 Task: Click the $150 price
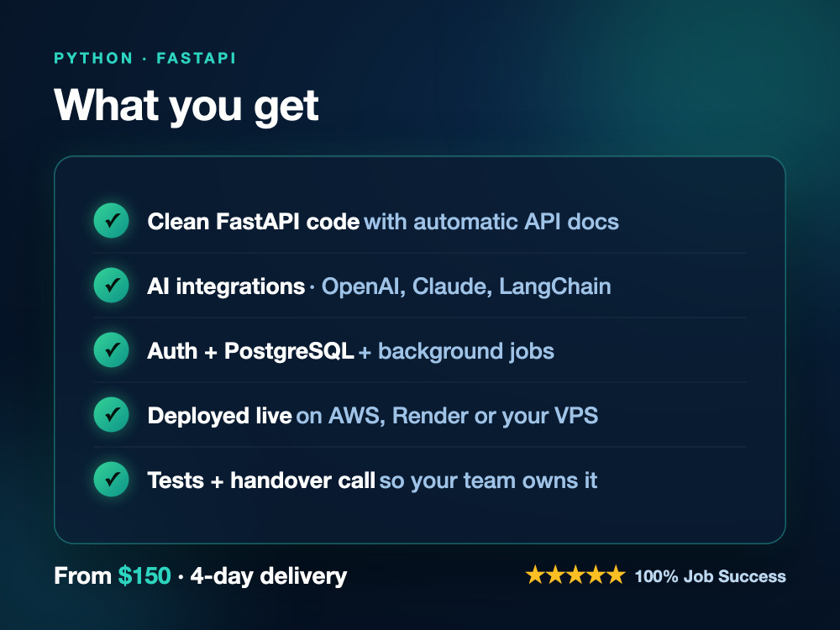[144, 576]
